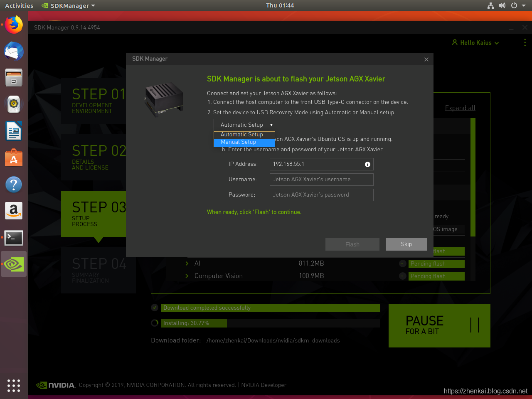
Task: Open the NVIDIA Developer footer link
Action: [x=264, y=385]
